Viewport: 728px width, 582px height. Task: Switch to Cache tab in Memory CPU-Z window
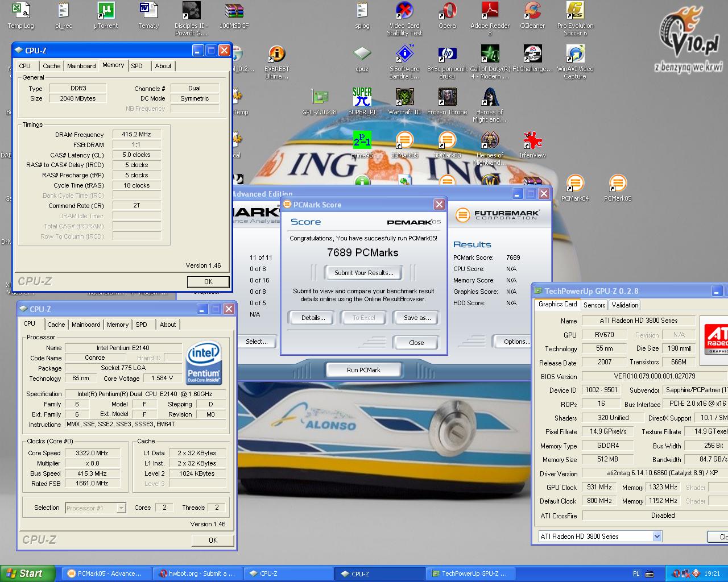[x=51, y=66]
